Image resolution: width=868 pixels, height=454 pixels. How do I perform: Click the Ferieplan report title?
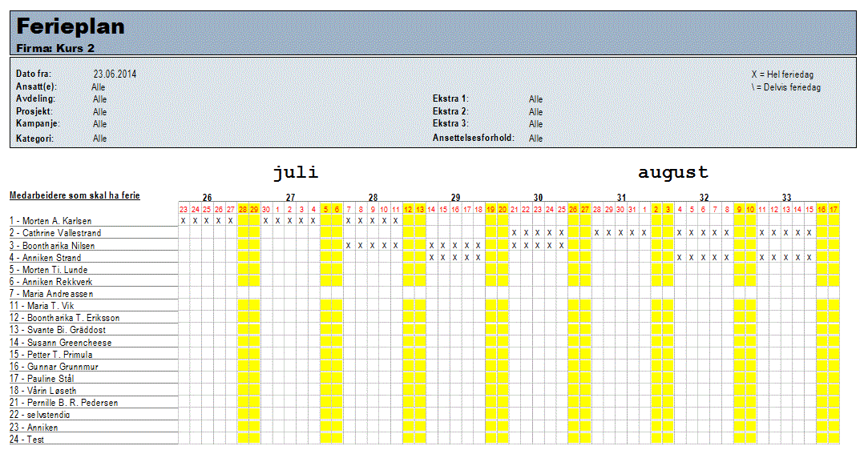tap(71, 26)
